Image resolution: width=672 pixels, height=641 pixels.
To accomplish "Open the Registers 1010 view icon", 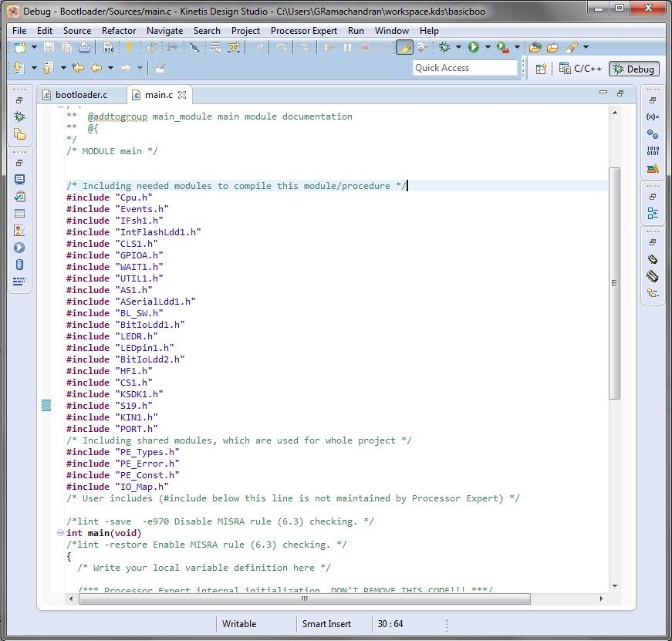I will click(x=653, y=151).
